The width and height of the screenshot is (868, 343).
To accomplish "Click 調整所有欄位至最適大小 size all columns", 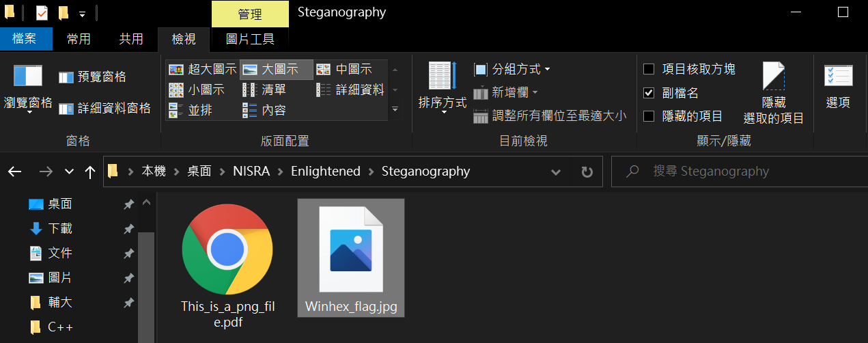I will click(550, 115).
